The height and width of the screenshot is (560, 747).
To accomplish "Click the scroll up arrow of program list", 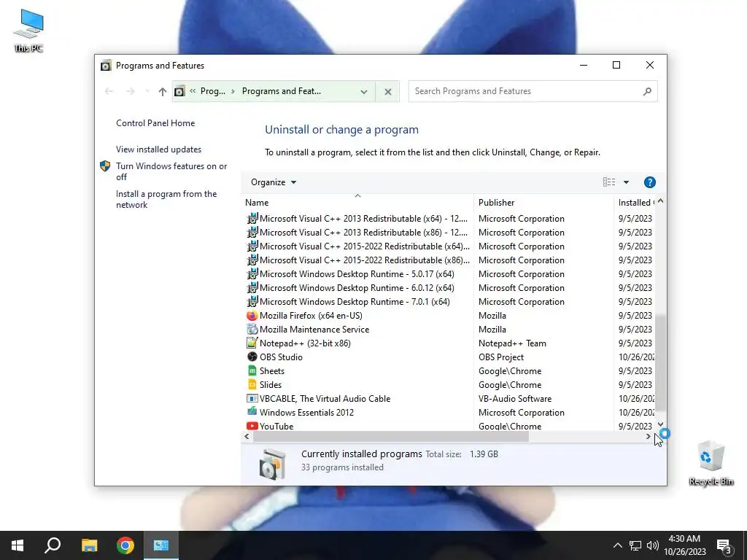I will [660, 201].
